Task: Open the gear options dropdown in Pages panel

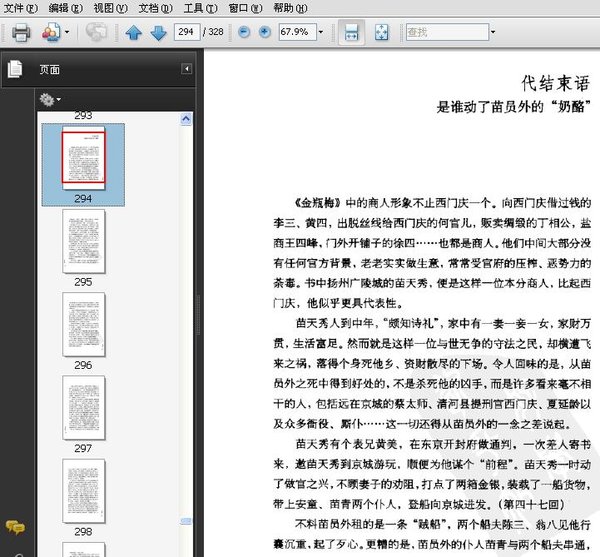Action: [49, 99]
